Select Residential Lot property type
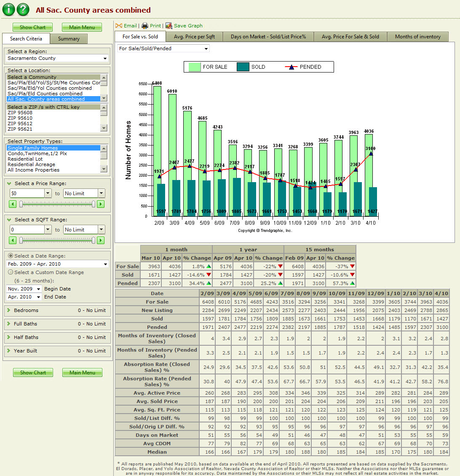 click(x=53, y=159)
